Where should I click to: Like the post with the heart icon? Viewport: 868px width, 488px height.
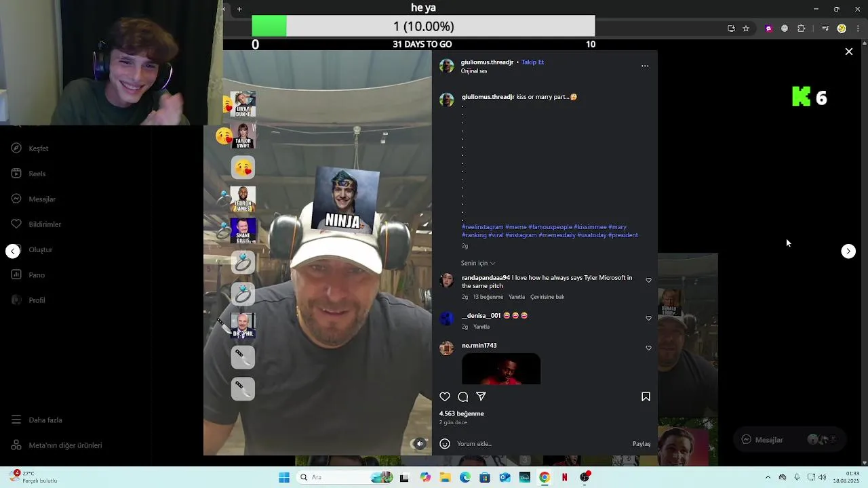445,396
